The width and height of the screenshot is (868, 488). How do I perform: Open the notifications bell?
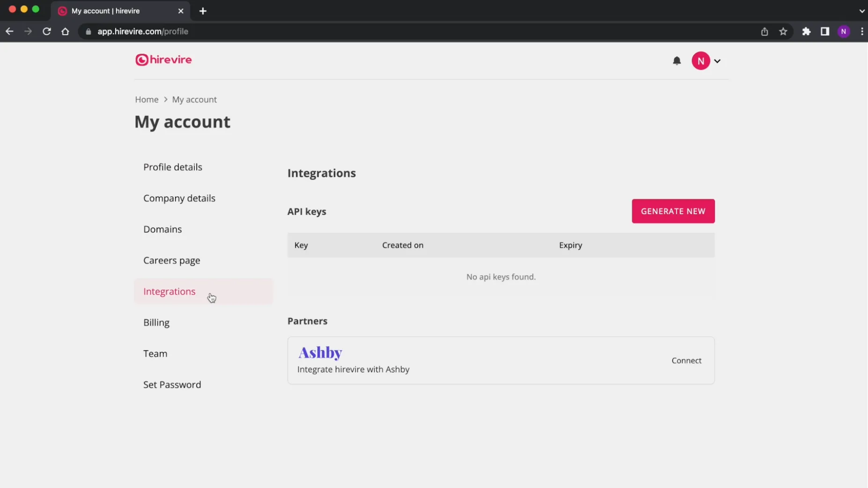coord(677,61)
